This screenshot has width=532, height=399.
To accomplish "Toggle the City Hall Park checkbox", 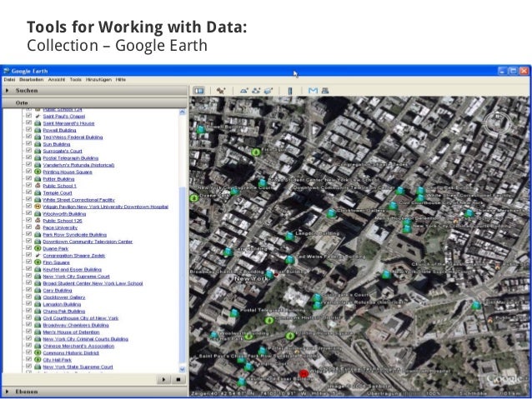I will pyautogui.click(x=29, y=360).
